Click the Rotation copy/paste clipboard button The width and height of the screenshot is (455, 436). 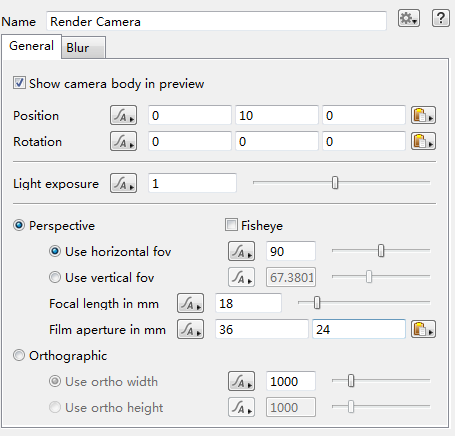point(423,141)
